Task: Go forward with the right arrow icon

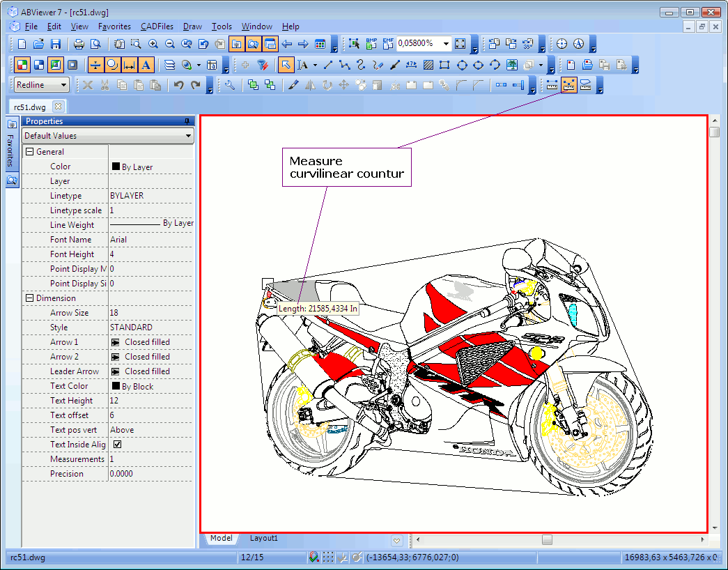Action: (x=303, y=44)
